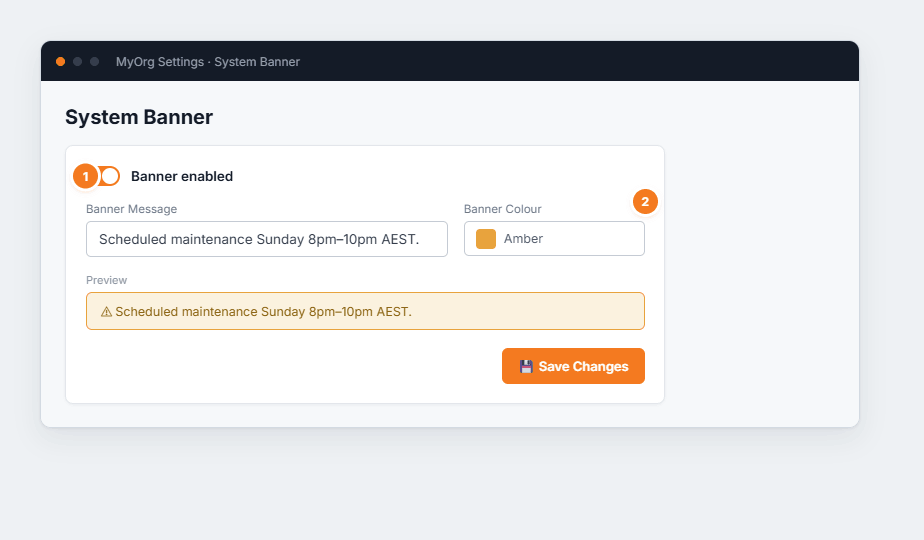Screen dimensions: 924x540
Task: Click the Amber colour swatch
Action: (486, 239)
